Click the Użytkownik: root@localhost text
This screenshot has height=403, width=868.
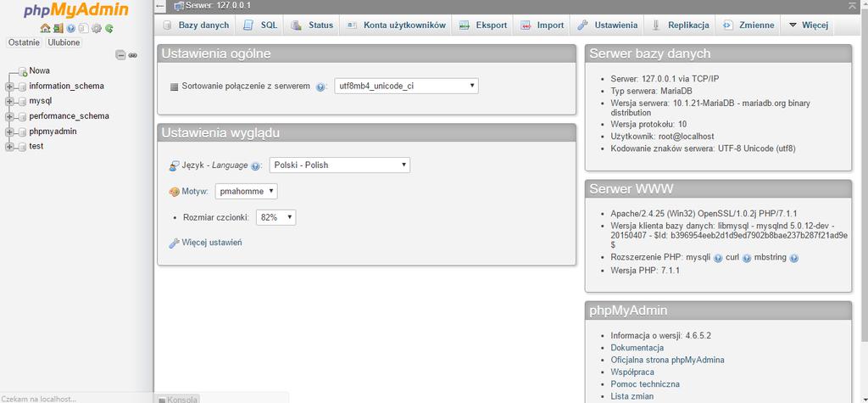click(x=662, y=137)
